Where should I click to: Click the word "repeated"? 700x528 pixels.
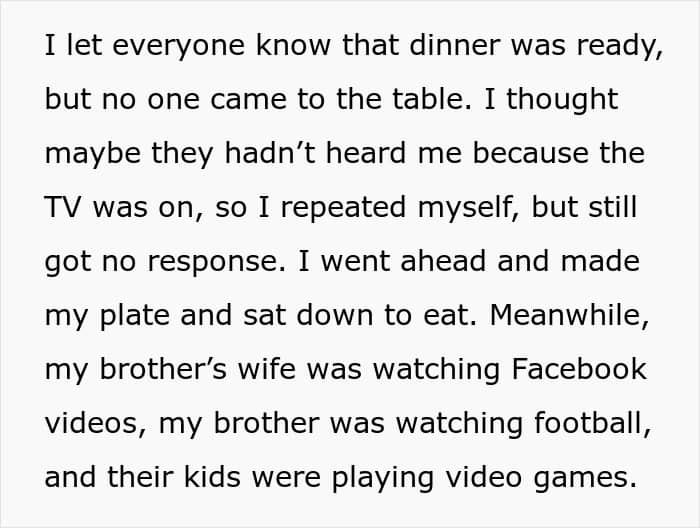(343, 208)
